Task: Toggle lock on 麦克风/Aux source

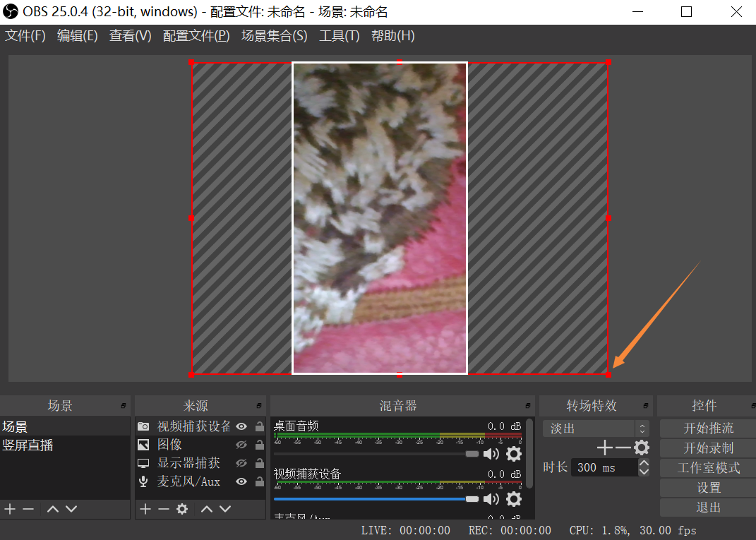Action: coord(259,481)
